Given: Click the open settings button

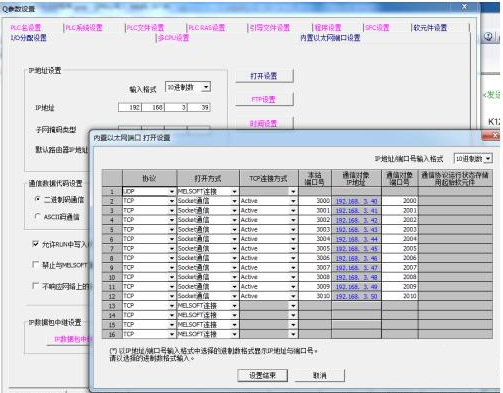Looking at the screenshot, I should pyautogui.click(x=264, y=76).
